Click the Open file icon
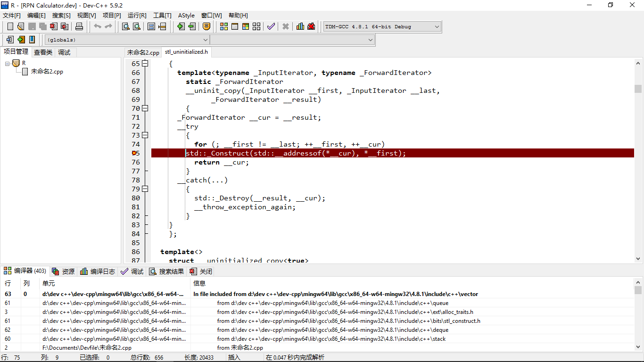Image resolution: width=644 pixels, height=362 pixels. (21, 26)
